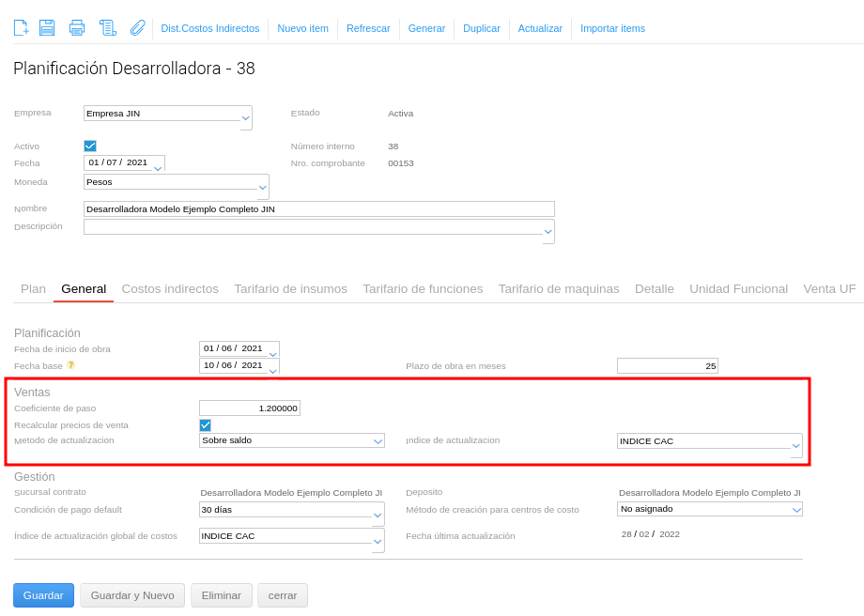The height and width of the screenshot is (616, 864).
Task: Select the Unidad Funcional tab
Action: [x=738, y=289]
